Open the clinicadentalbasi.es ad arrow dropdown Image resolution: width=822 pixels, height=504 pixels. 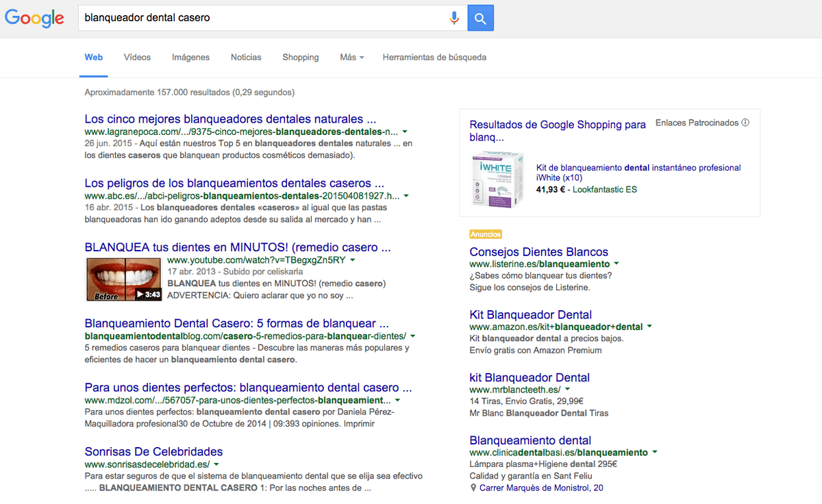click(655, 453)
